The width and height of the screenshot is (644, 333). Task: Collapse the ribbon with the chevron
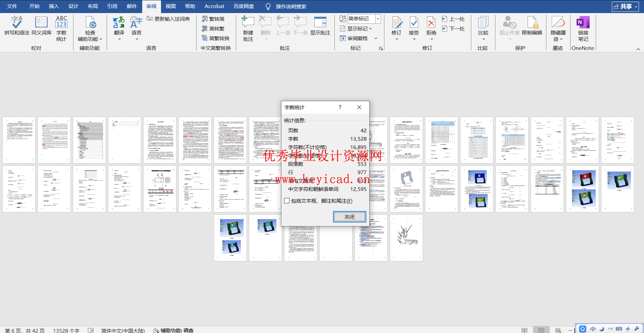click(x=638, y=49)
